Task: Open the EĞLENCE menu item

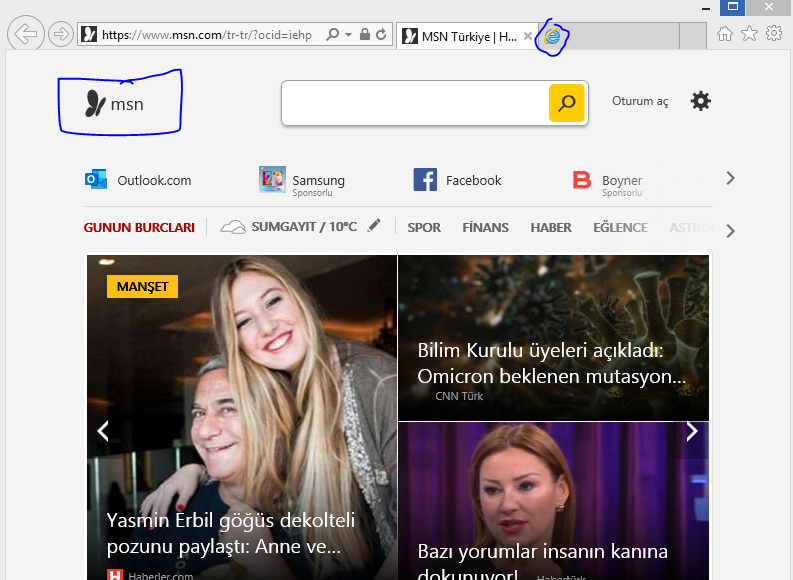Action: 621,228
